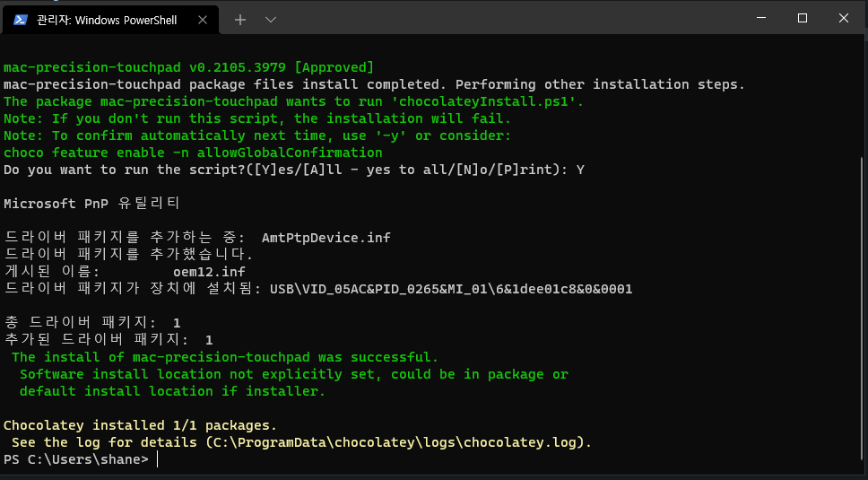Click the line 'mac-precision-touchpad v0.2105.3979 [Approved]'

[189, 67]
